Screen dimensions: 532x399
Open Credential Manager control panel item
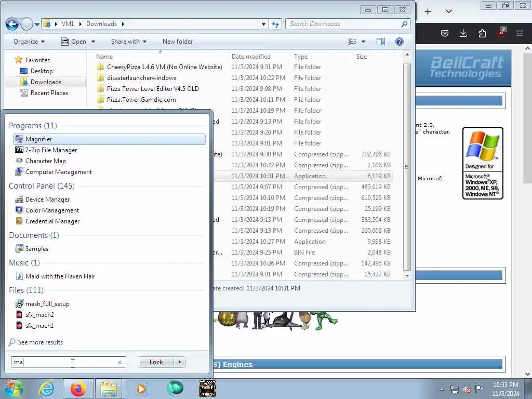pyautogui.click(x=47, y=221)
